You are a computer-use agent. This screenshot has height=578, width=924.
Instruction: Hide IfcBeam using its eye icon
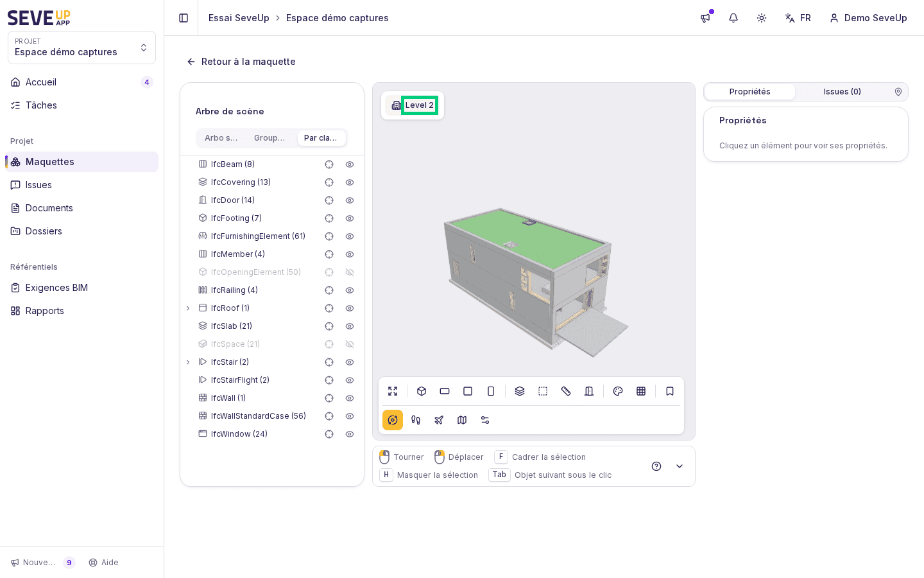[350, 164]
